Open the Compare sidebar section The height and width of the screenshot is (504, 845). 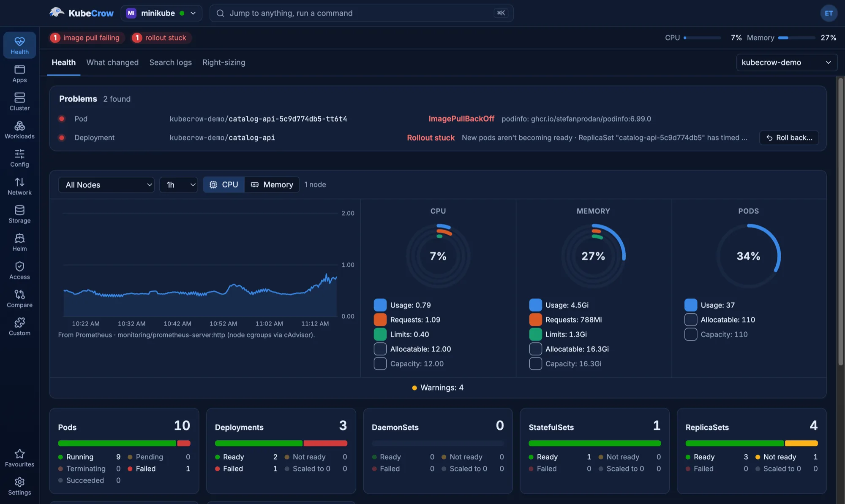tap(19, 299)
